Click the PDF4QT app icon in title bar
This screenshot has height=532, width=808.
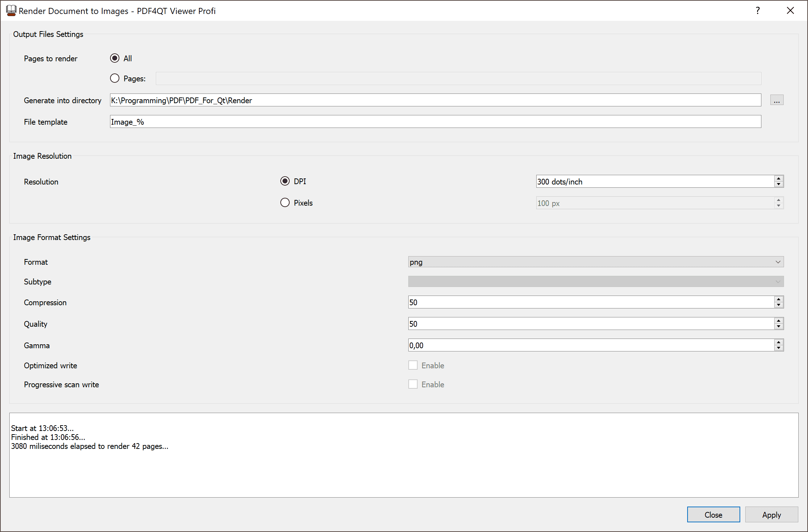11,11
